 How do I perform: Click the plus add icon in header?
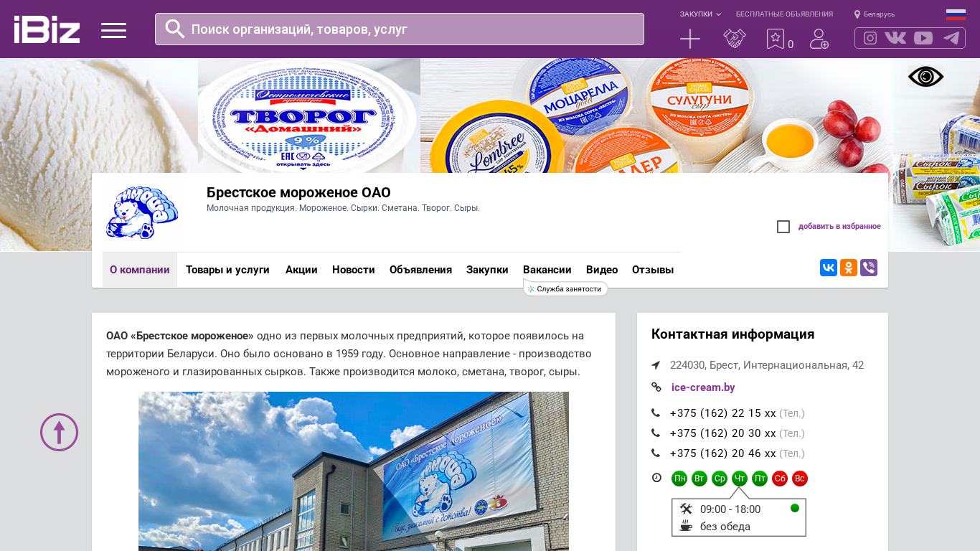[x=690, y=39]
